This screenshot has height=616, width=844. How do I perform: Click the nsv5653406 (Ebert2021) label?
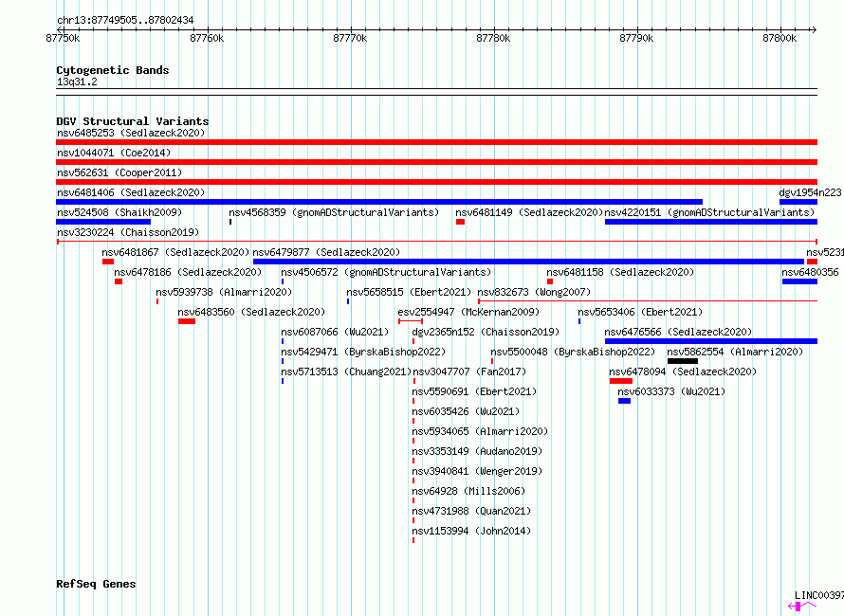pyautogui.click(x=640, y=312)
